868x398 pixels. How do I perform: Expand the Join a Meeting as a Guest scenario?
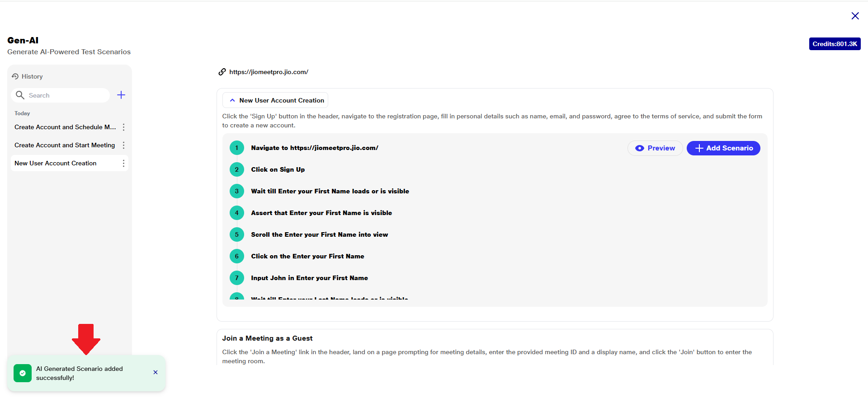click(267, 338)
